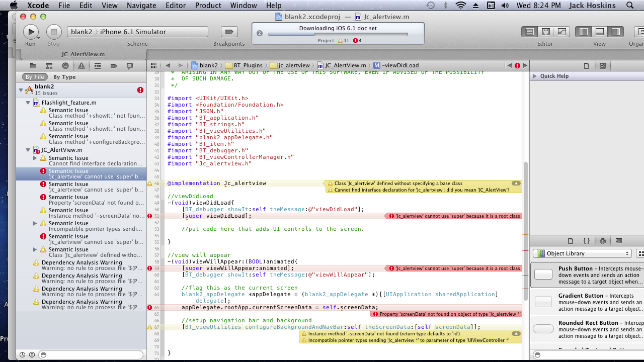The height and width of the screenshot is (362, 644).
Task: Open the Breakpoint navigator tab icon
Action: 114,66
